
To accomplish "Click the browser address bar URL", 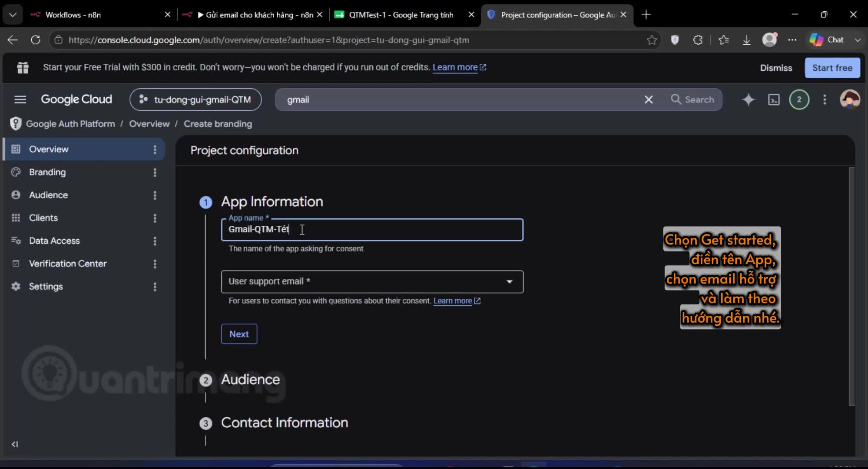I will 269,40.
